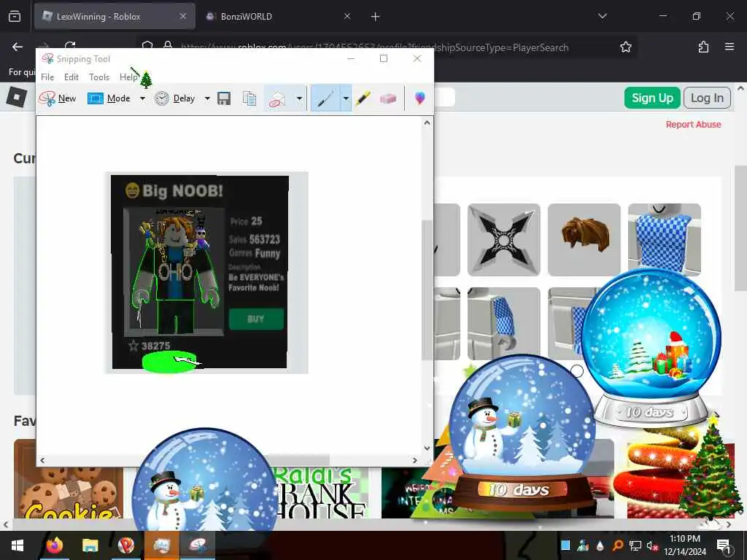
Task: Click the Report Abuse link
Action: point(693,124)
